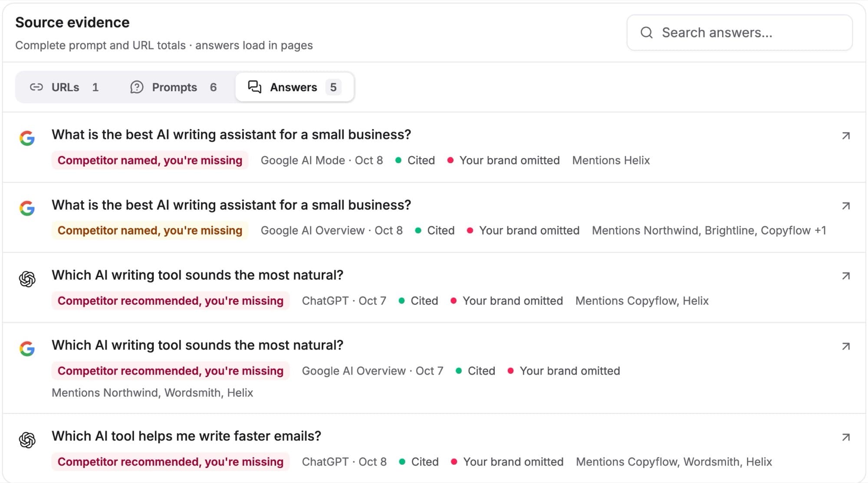This screenshot has height=483, width=868.
Task: Click 'Mentions Copyflow, Helix' text
Action: click(642, 301)
